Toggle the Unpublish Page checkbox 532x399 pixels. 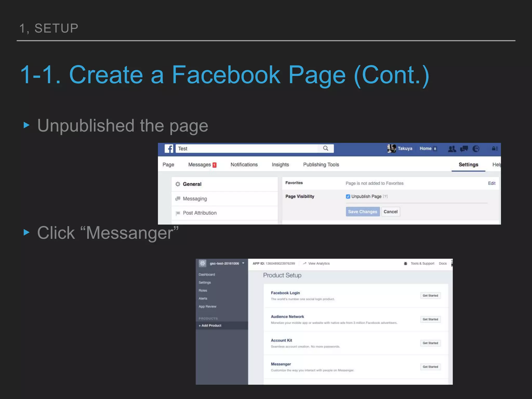(x=348, y=196)
